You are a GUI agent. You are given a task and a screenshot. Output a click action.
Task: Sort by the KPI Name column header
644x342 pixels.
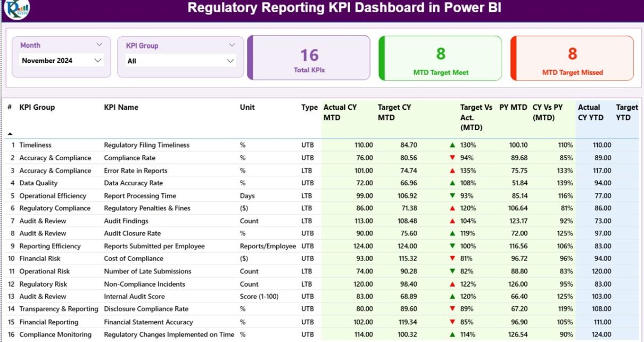(121, 107)
